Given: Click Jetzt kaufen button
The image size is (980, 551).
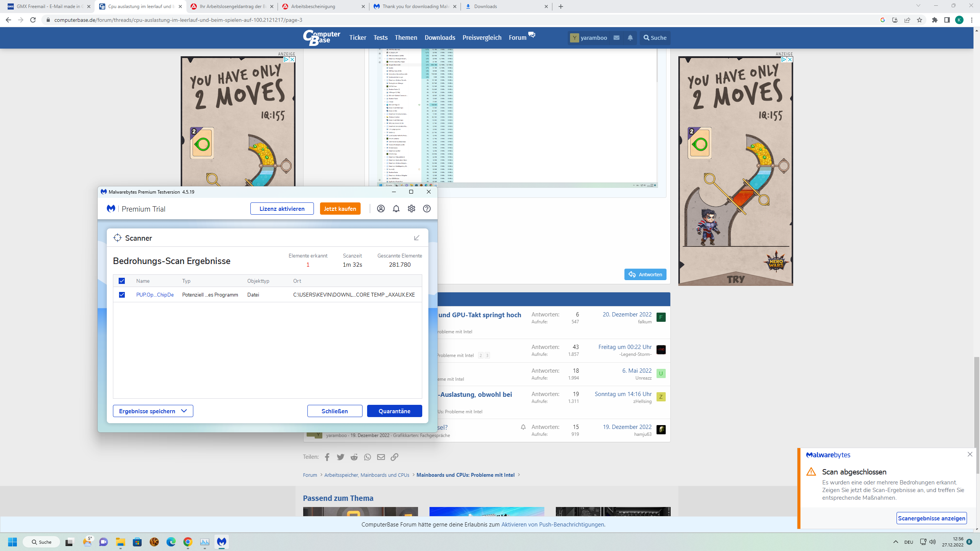Looking at the screenshot, I should tap(340, 209).
